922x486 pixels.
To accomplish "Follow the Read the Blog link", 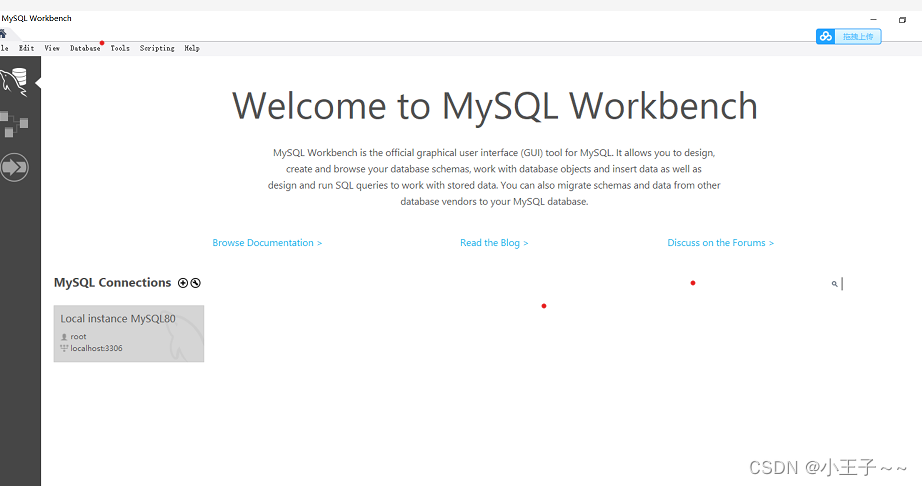I will click(494, 243).
